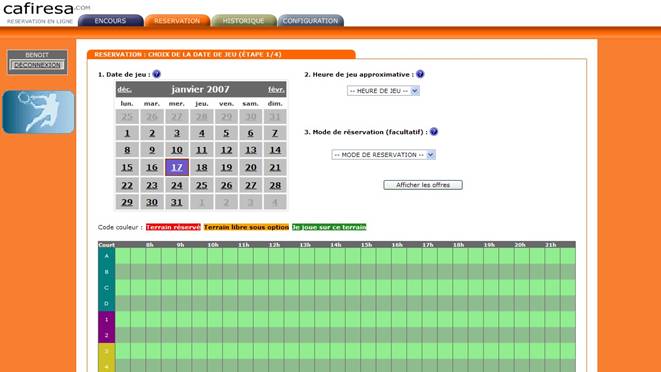Switch to the ENCOURS tab
This screenshot has width=661, height=372.
(110, 21)
